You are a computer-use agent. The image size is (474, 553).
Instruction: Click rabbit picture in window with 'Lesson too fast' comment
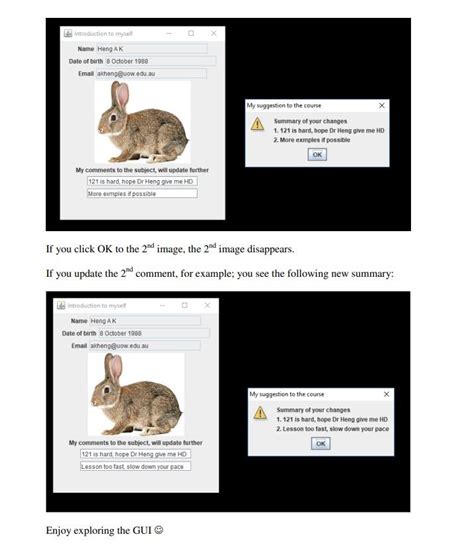click(136, 394)
